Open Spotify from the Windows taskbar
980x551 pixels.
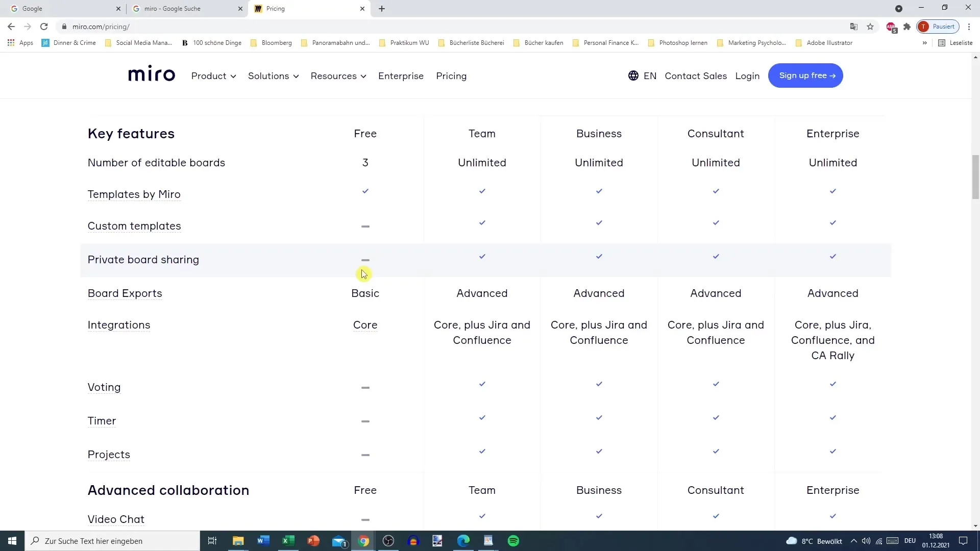coord(513,541)
